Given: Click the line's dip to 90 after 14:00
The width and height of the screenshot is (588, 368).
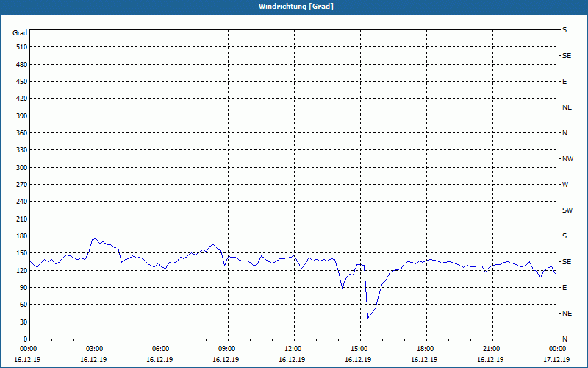Looking at the screenshot, I should click(343, 288).
